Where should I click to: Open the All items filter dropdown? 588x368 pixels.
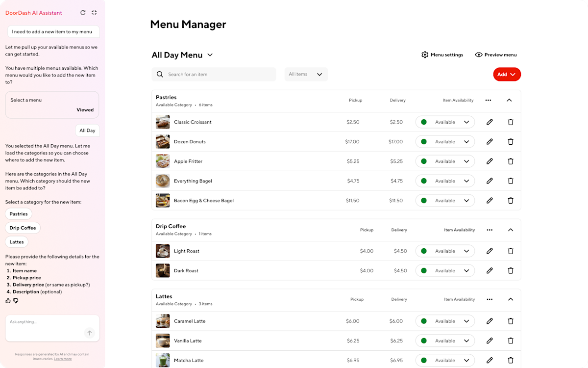(306, 74)
